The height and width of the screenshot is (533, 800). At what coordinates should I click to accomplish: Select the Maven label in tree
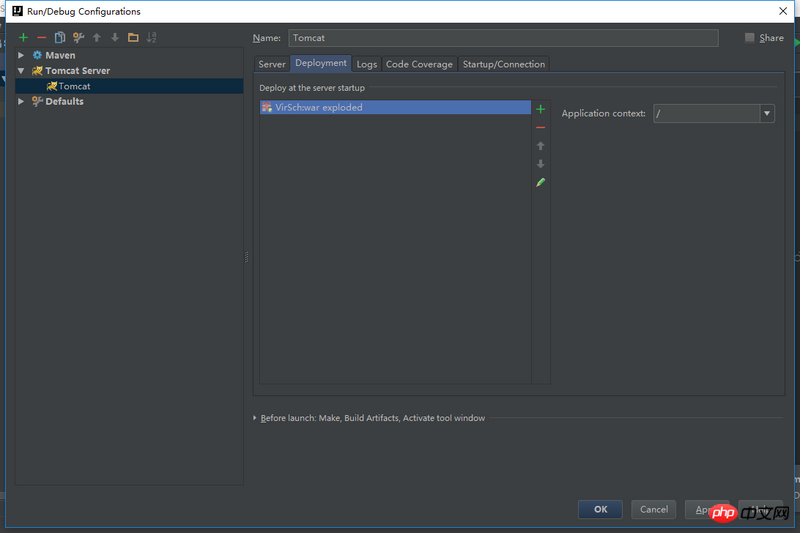coord(60,55)
